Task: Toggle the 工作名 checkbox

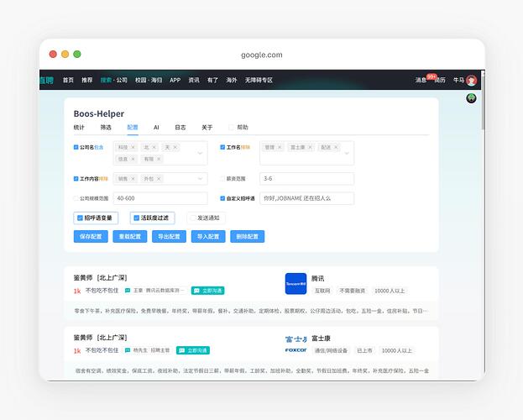Action: tap(222, 147)
